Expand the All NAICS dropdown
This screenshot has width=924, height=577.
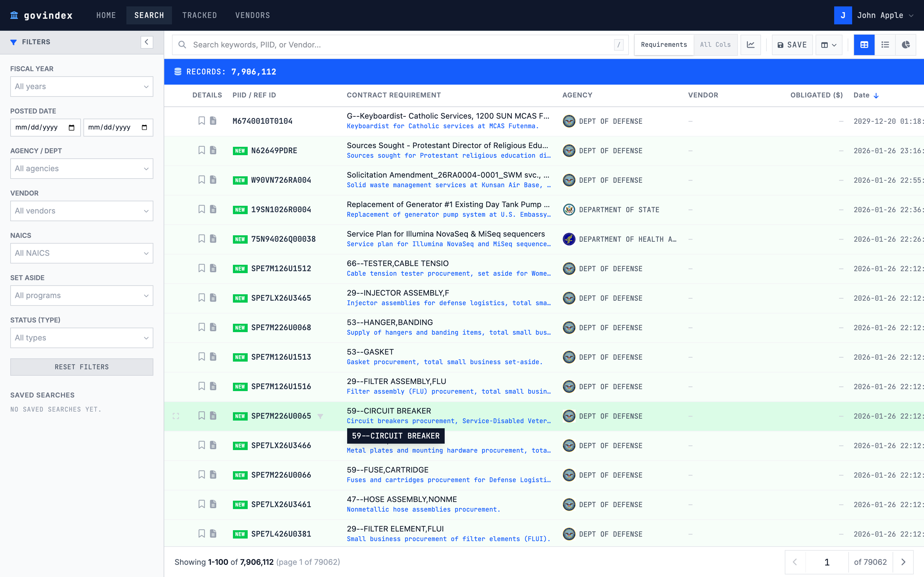point(81,253)
